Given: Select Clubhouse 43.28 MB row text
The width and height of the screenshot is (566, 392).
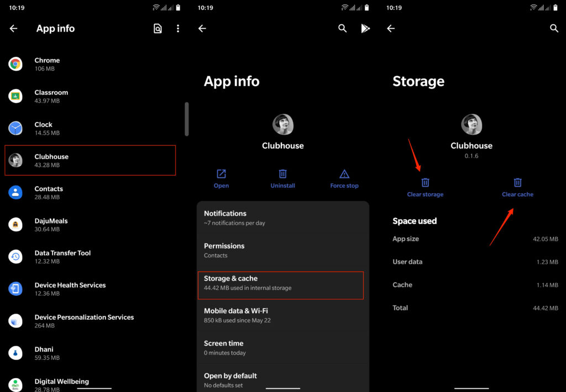Looking at the screenshot, I should coord(51,161).
